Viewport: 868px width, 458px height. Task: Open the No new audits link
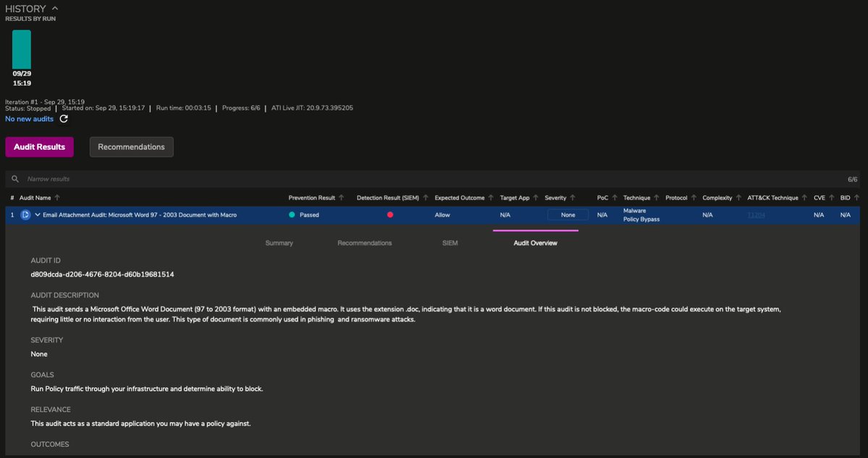[30, 119]
